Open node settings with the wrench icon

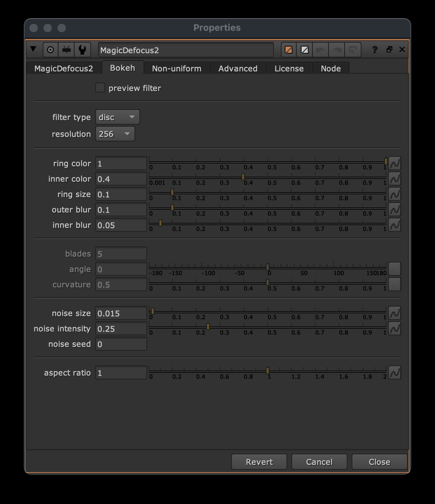[82, 50]
